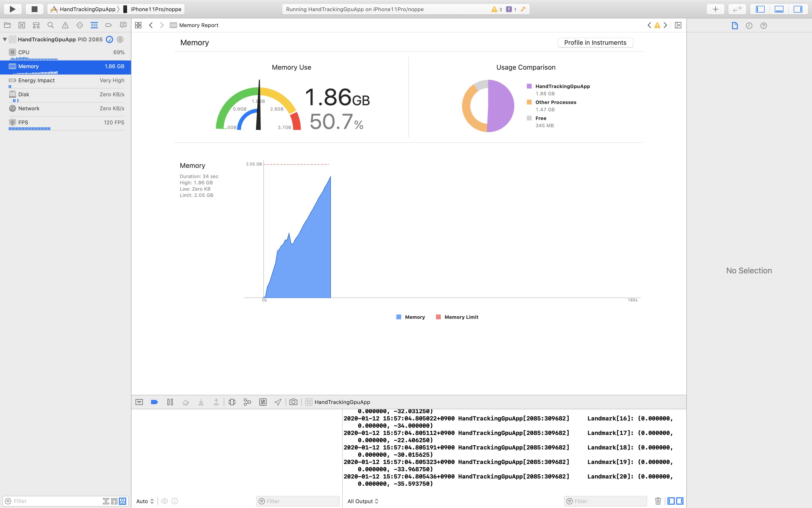Toggle the variables view pane
This screenshot has width=812, height=508.
[671, 501]
